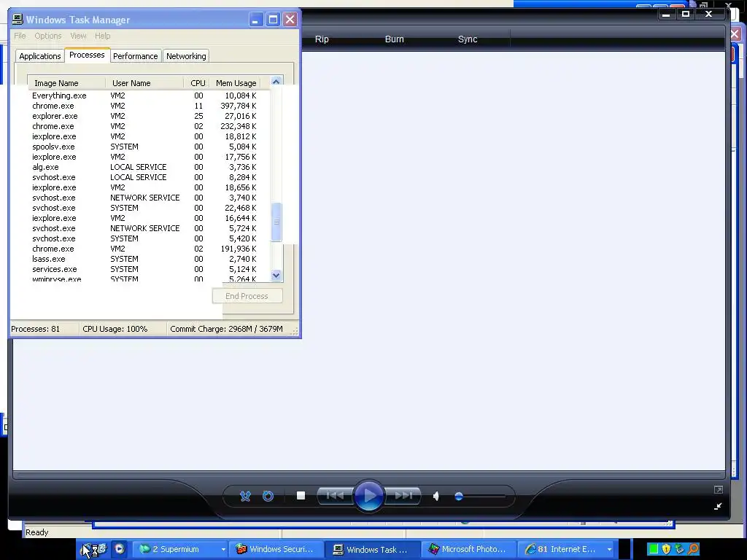Sort by the User Name column

[x=144, y=83]
